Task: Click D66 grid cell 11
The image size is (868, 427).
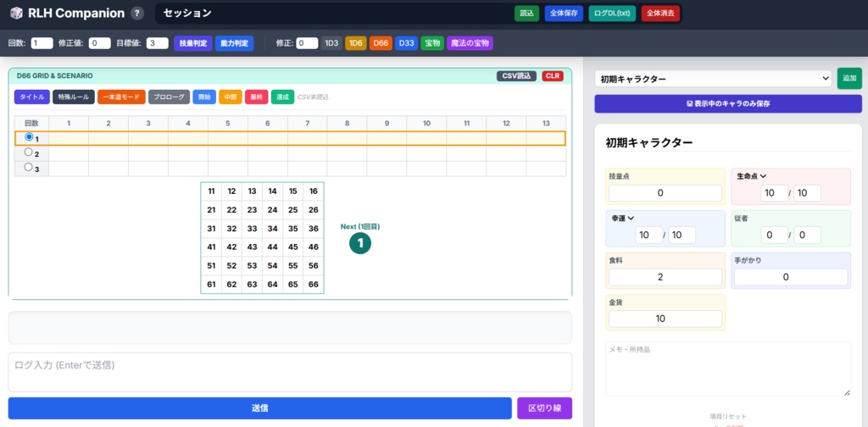Action: coord(211,191)
